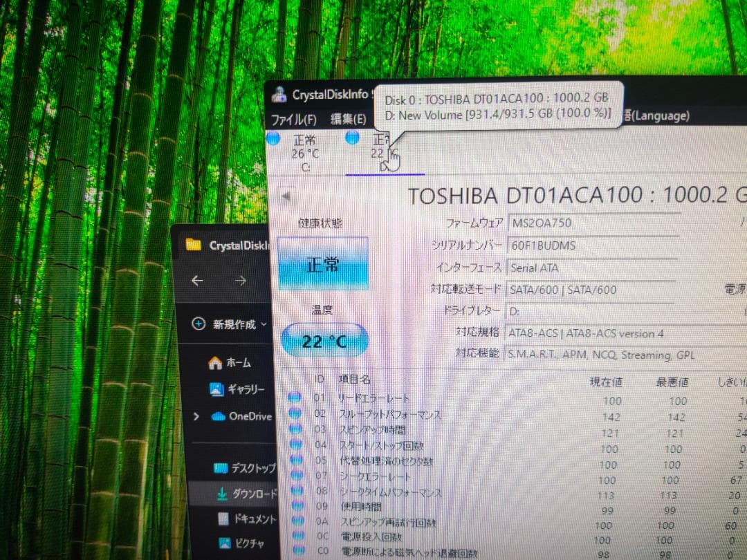
Task: Click status icon of row 09 使用時間
Action: (x=297, y=505)
